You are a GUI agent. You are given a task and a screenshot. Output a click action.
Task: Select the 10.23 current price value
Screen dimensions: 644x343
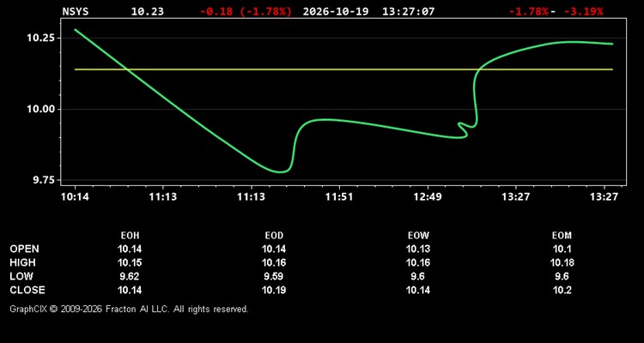click(147, 11)
